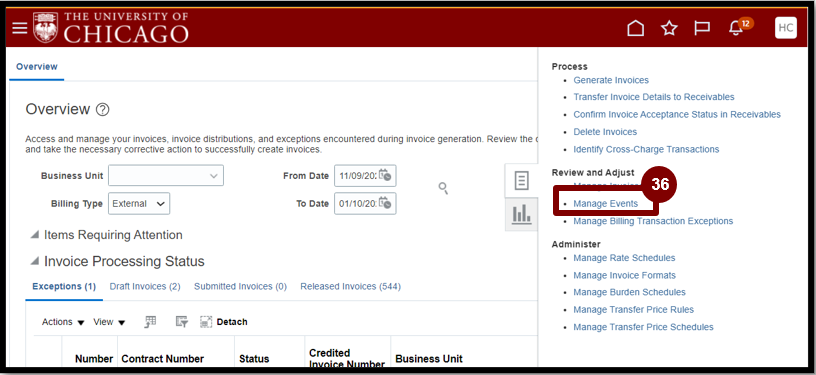Open the Billing Type External dropdown
The image size is (816, 375).
(139, 204)
